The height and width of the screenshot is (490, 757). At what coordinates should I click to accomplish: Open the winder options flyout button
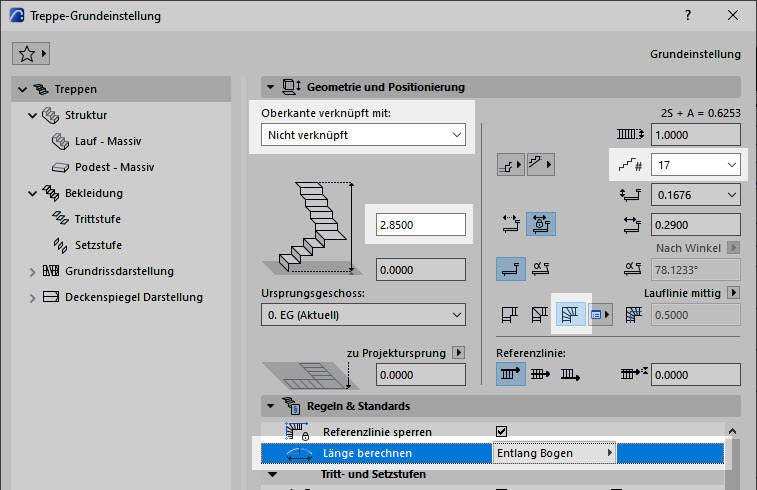tap(600, 315)
